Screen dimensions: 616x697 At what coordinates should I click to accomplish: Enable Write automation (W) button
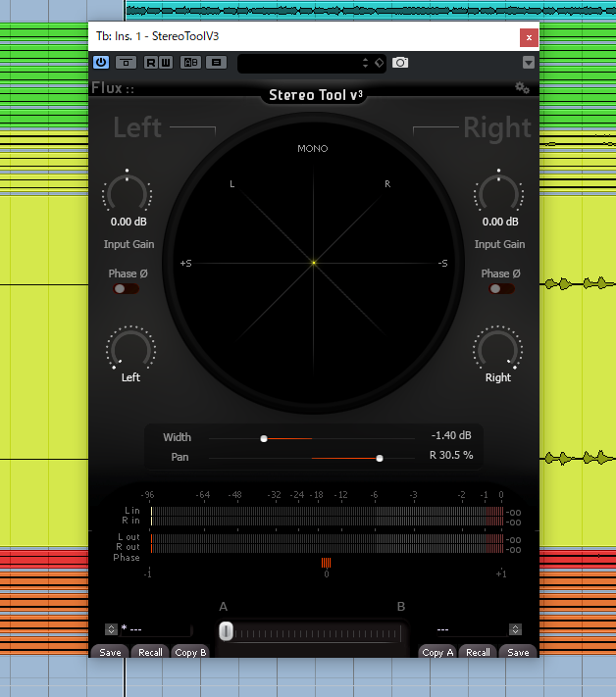(x=164, y=62)
